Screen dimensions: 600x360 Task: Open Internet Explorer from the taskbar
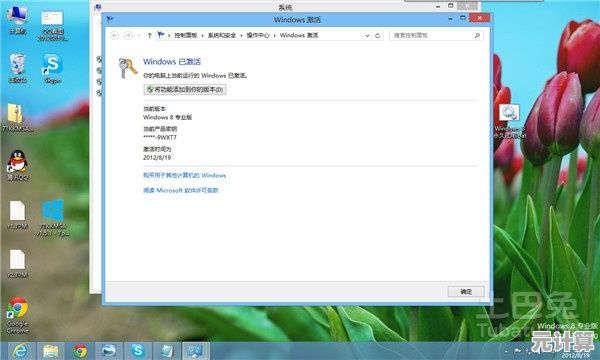coord(20,350)
